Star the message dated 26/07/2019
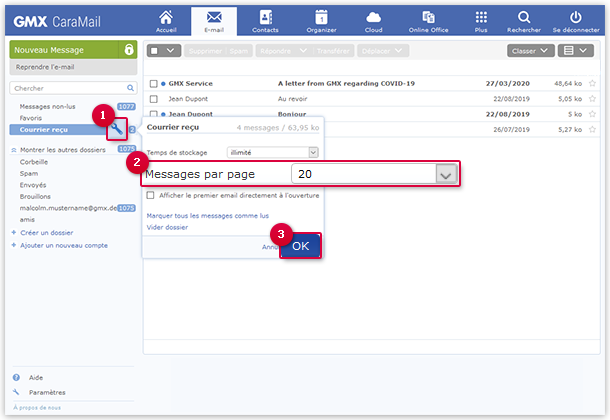 [x=592, y=130]
